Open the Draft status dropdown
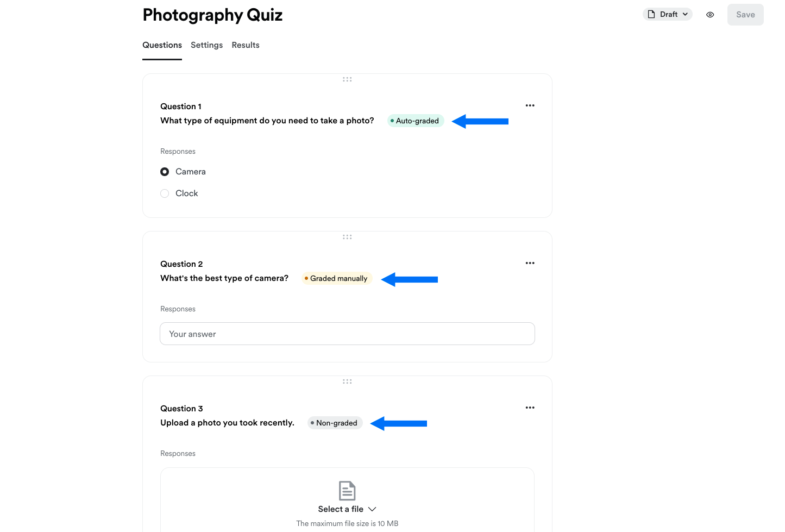The height and width of the screenshot is (532, 785). (668, 14)
